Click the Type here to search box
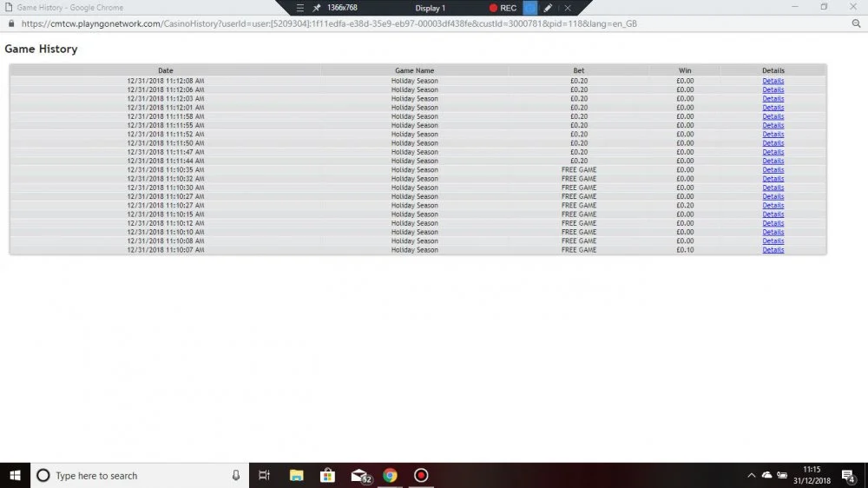Screen dimensions: 868x488 point(140,475)
